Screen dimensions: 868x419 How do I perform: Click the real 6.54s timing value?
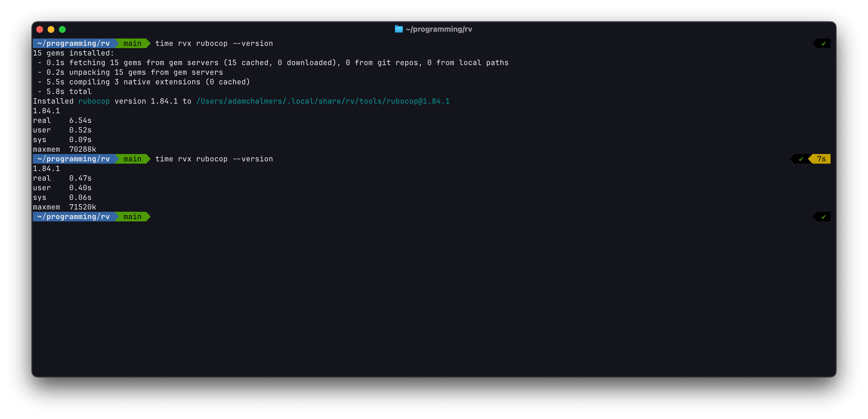tap(80, 121)
